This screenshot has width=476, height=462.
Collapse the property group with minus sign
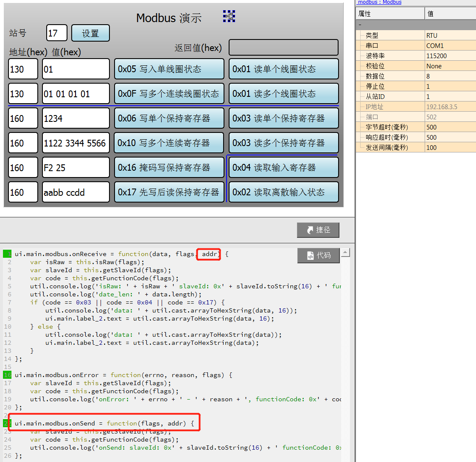[x=360, y=25]
